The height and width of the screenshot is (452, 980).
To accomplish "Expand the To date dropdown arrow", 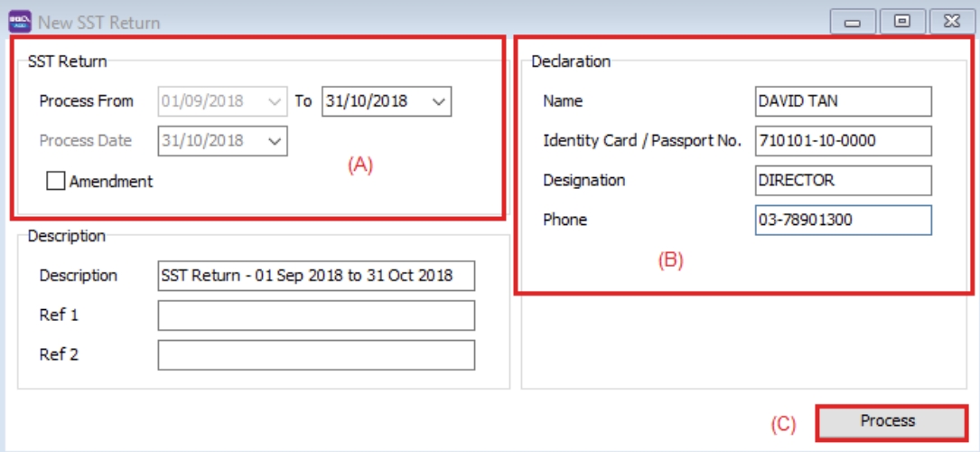I will point(439,101).
